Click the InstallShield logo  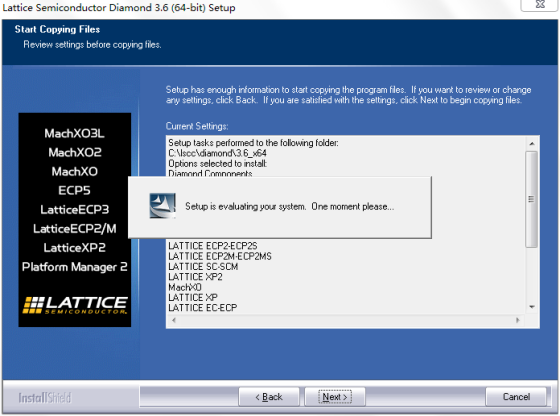pyautogui.click(x=45, y=397)
